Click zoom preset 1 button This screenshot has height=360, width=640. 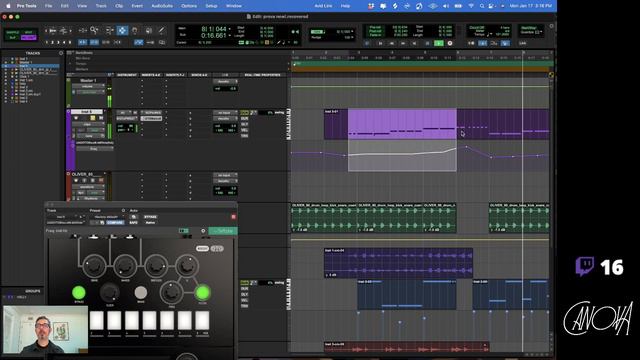point(47,42)
